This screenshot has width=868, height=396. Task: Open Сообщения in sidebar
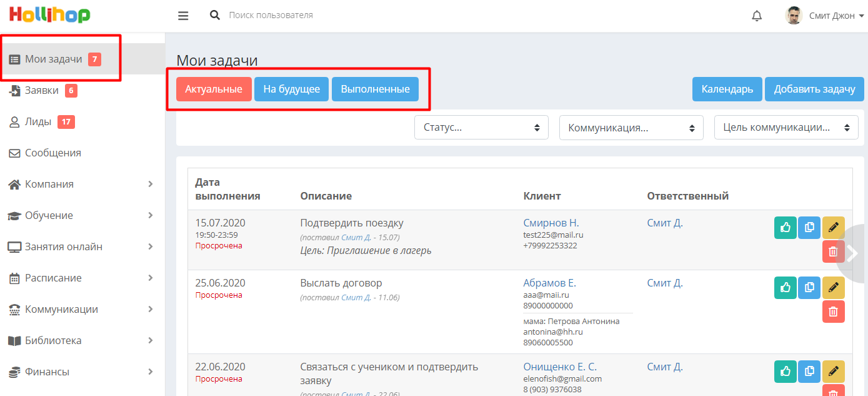82,153
